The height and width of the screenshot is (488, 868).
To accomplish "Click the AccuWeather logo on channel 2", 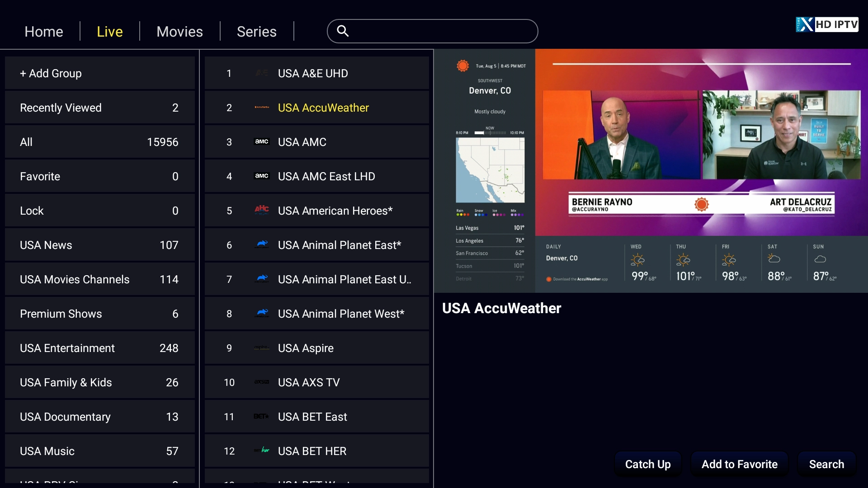I will (262, 107).
